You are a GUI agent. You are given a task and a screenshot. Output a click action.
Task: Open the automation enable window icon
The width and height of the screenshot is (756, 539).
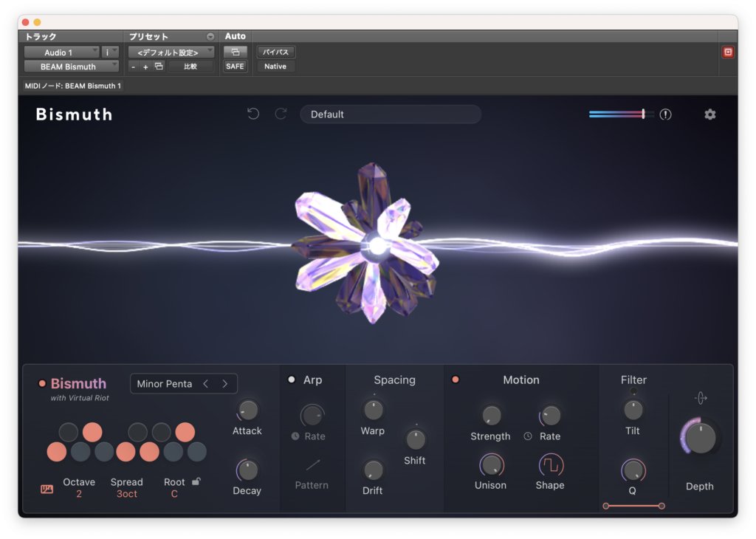point(236,52)
